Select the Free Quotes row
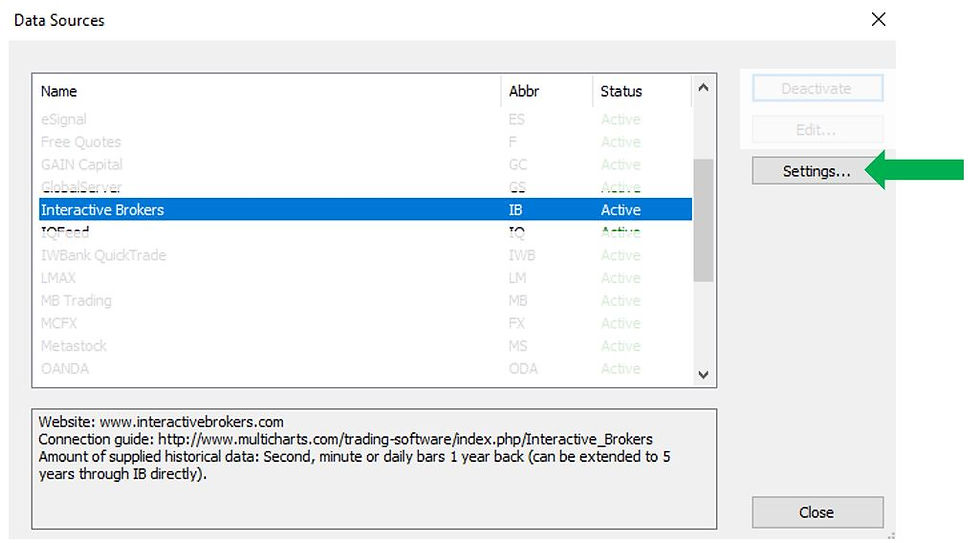The image size is (980, 543). pos(365,142)
